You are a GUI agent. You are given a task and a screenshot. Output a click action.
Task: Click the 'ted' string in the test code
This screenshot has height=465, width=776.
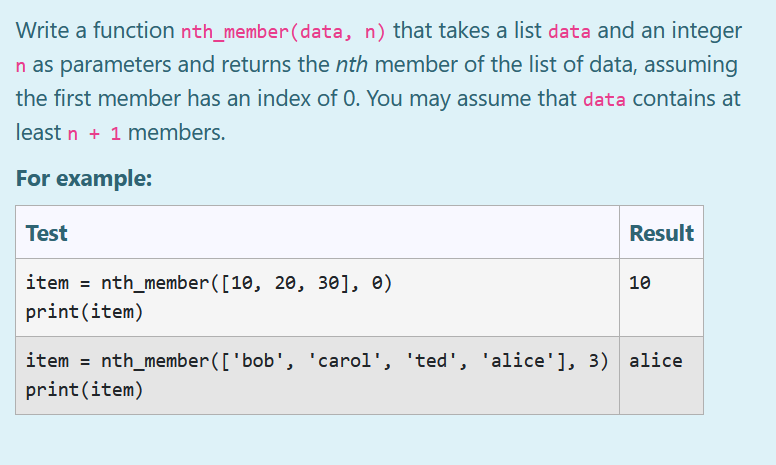click(431, 361)
